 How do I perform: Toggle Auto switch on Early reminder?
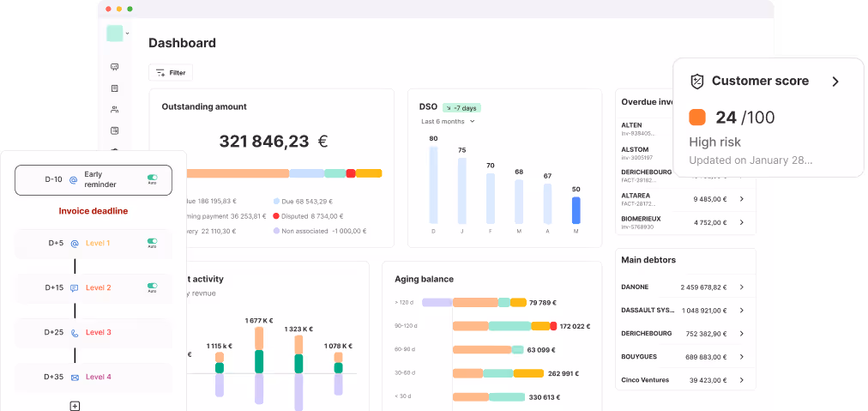152,178
